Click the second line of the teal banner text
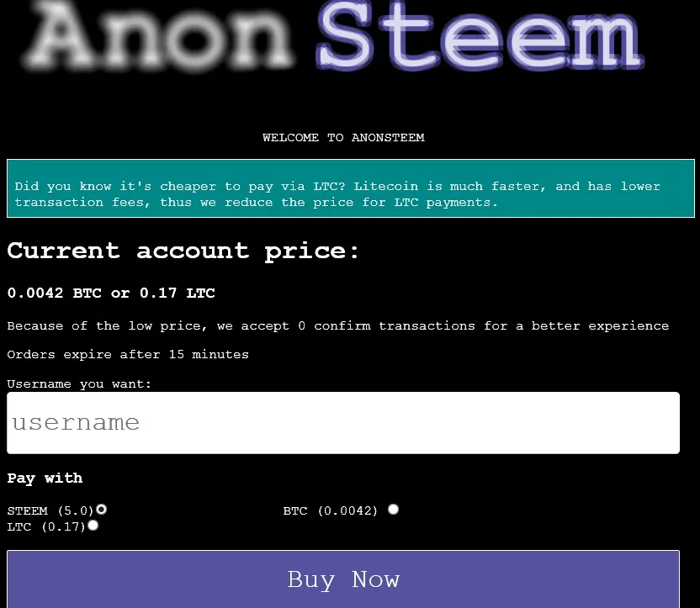 (x=257, y=202)
